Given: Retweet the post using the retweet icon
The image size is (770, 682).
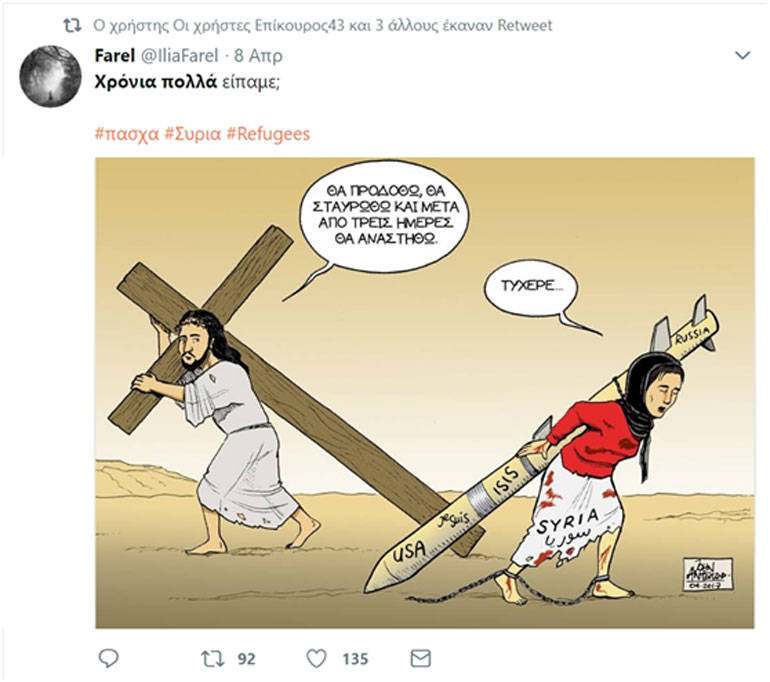Looking at the screenshot, I should click(213, 658).
